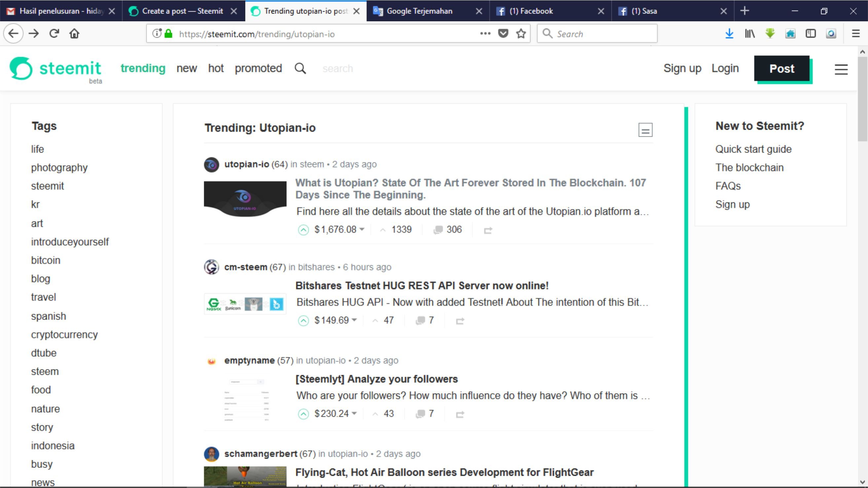Open Firefox downloads panel

[x=729, y=33]
